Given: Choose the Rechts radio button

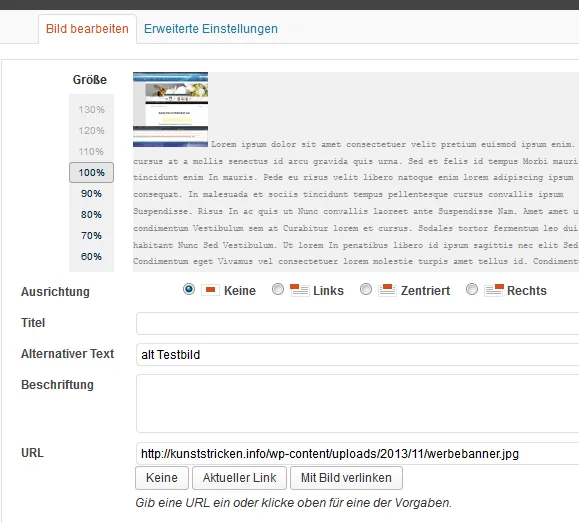Looking at the screenshot, I should [x=472, y=289].
